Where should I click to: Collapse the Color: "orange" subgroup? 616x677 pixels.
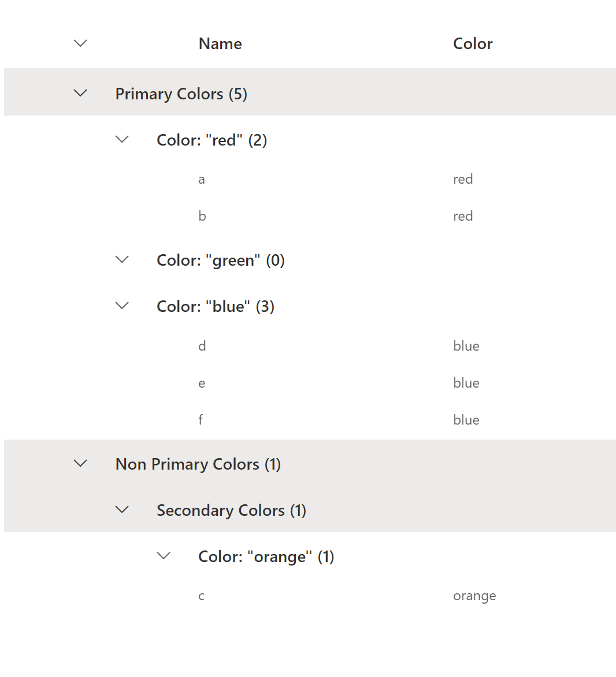pyautogui.click(x=164, y=555)
